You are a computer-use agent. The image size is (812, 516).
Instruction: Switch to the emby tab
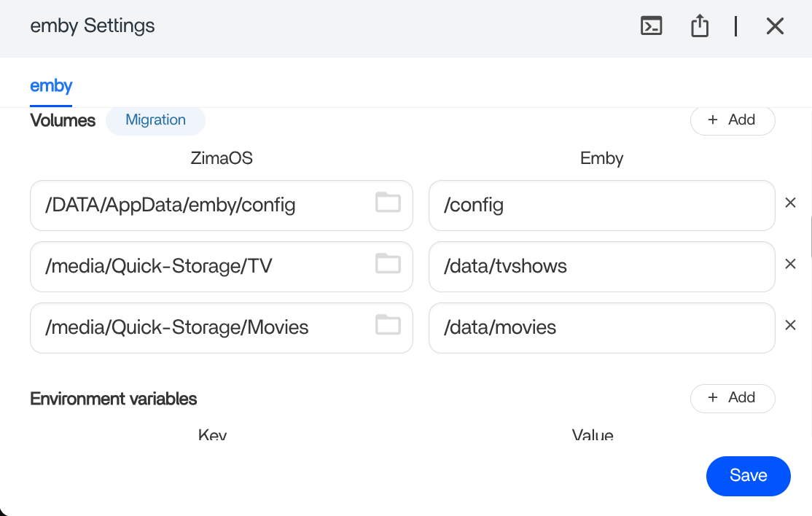(x=51, y=86)
